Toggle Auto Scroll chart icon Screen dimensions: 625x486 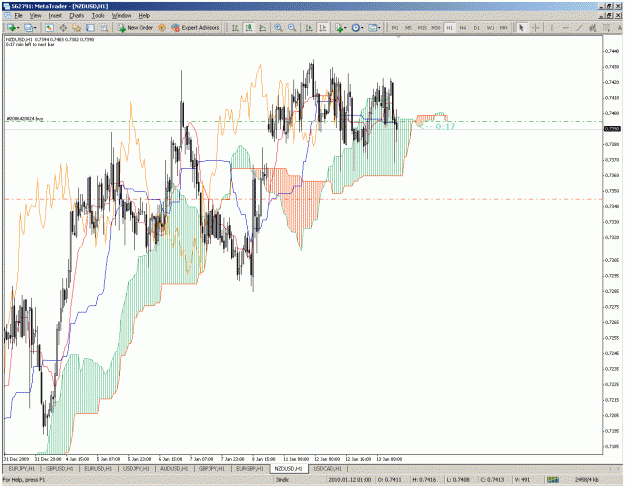(x=309, y=28)
